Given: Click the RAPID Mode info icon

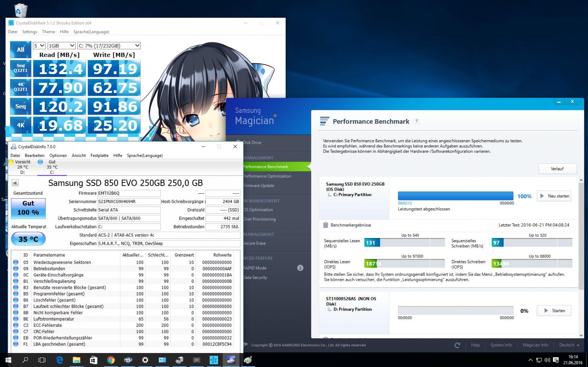Looking at the screenshot, I should 300,268.
